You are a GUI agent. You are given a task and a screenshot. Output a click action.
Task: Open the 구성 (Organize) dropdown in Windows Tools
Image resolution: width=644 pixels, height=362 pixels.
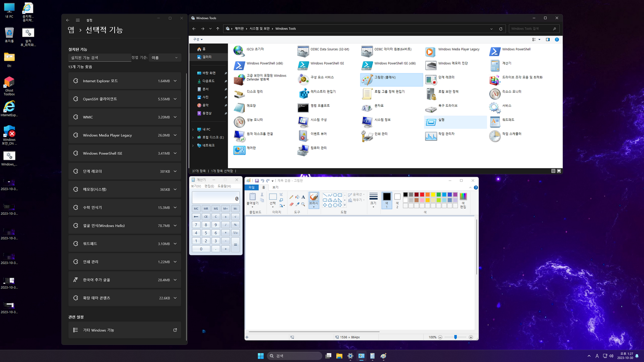click(198, 39)
